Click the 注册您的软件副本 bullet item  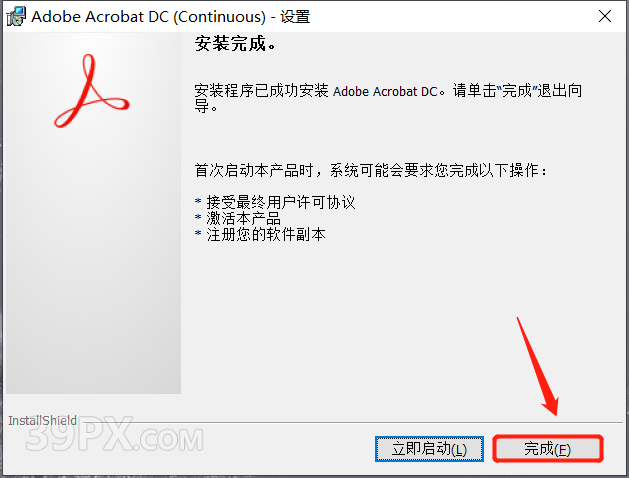point(266,234)
